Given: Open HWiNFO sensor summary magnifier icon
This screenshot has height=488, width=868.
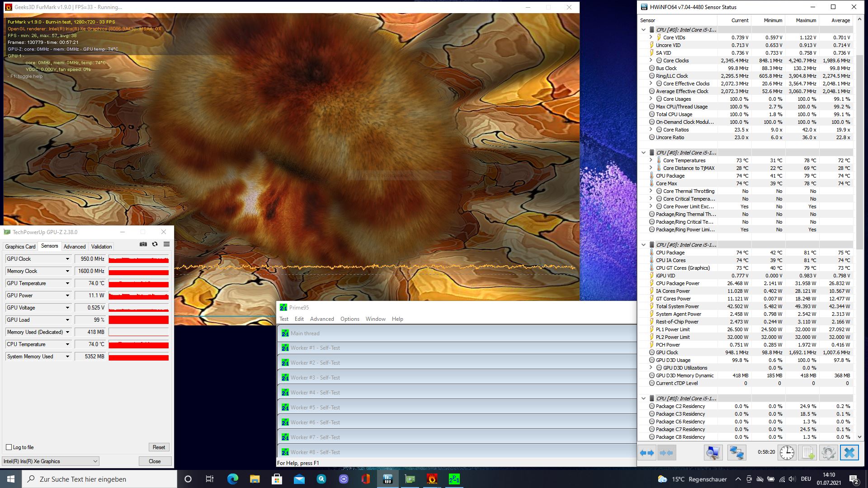Looking at the screenshot, I should [713, 452].
